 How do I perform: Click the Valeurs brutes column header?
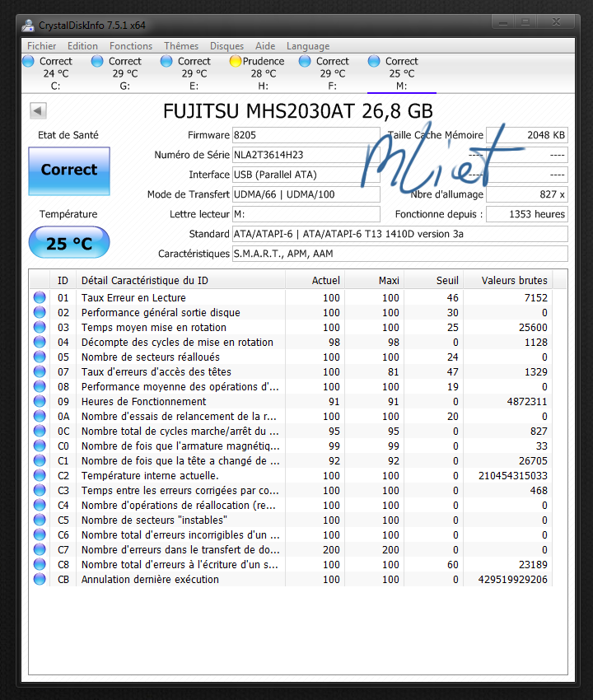click(x=508, y=280)
